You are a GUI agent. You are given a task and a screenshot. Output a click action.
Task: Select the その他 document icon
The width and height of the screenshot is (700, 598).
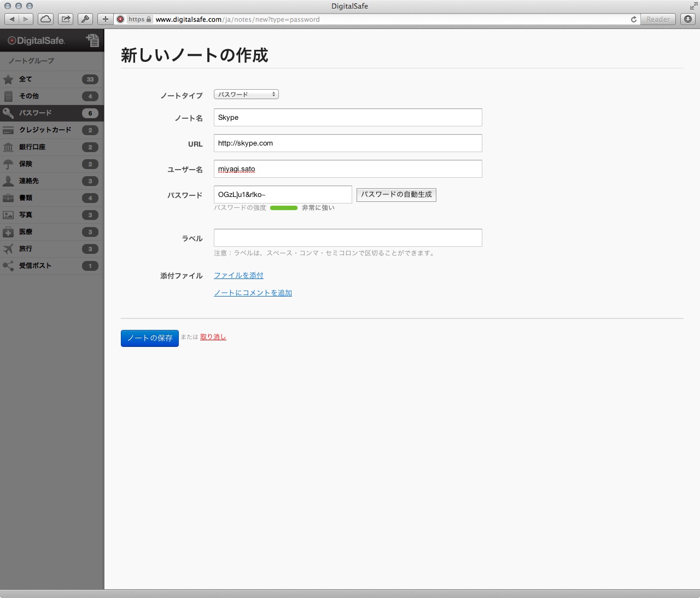[x=8, y=96]
